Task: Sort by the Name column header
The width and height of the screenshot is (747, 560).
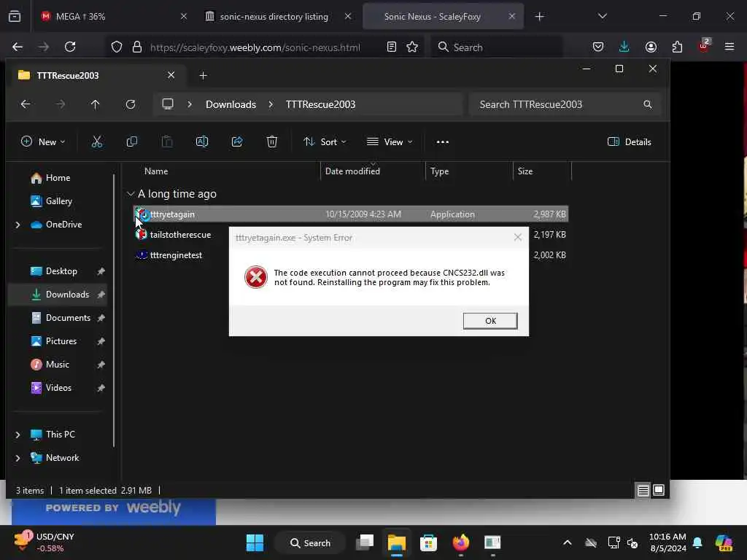Action: click(156, 171)
